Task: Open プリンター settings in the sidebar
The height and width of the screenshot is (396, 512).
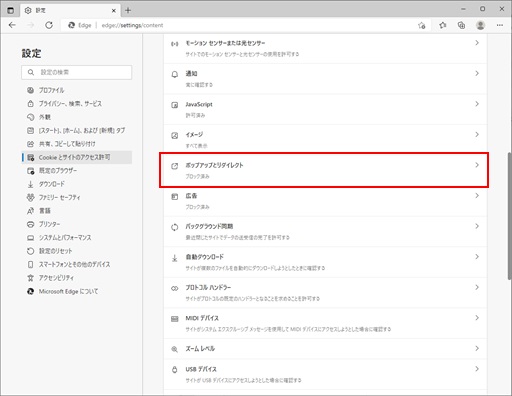Action: point(77,224)
